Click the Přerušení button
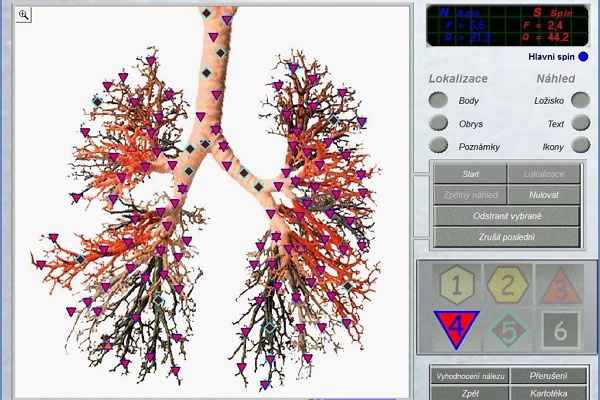600x400 pixels. tap(548, 376)
